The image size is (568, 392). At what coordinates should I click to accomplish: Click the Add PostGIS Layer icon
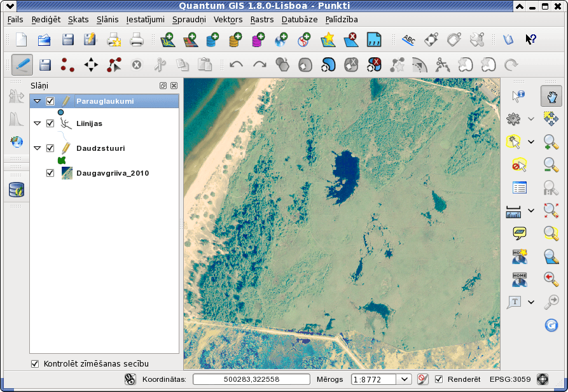tap(213, 39)
